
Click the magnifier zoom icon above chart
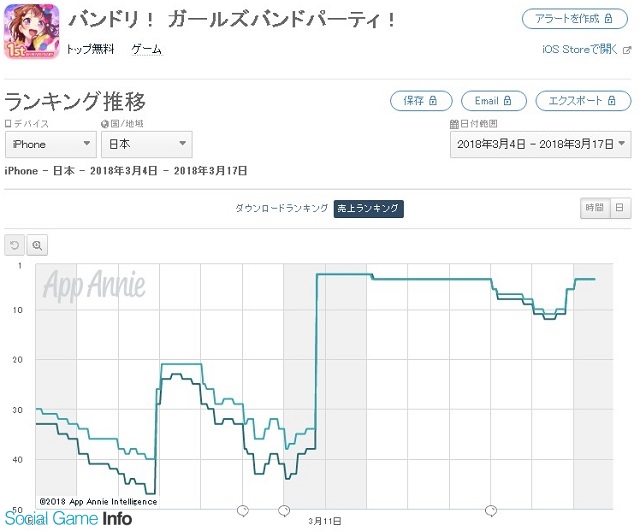[37, 245]
